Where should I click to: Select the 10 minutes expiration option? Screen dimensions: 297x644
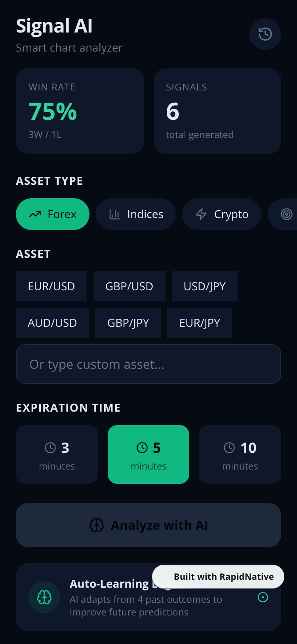(x=240, y=454)
